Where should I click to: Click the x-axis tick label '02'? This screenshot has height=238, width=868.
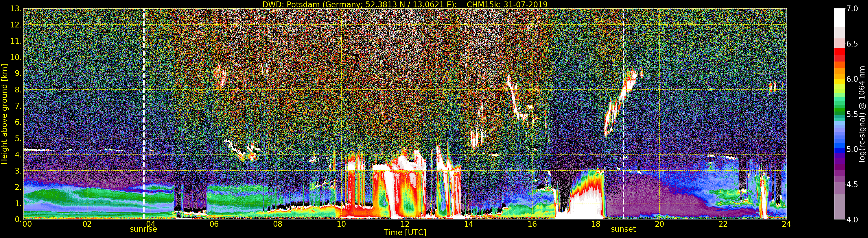click(87, 224)
